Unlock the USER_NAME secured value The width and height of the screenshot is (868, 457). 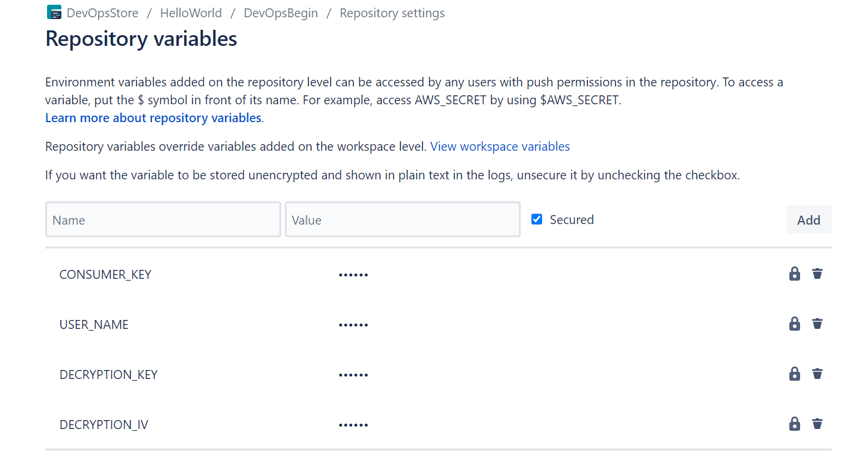794,324
